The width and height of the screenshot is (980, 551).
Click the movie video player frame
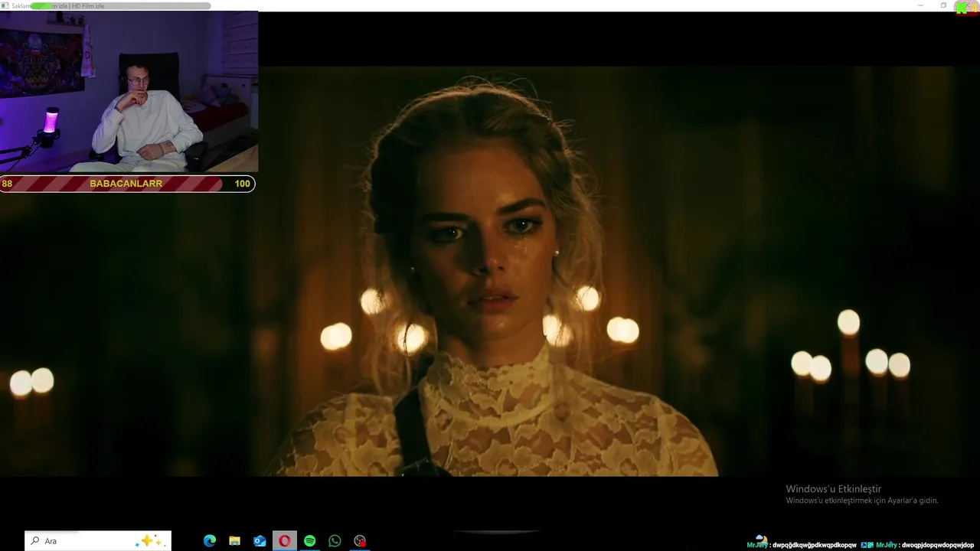[490, 271]
